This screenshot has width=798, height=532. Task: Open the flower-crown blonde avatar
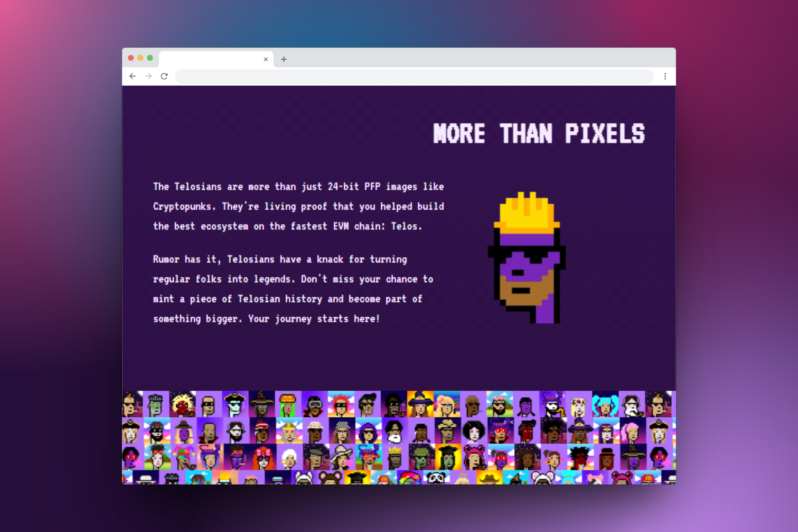(579, 404)
